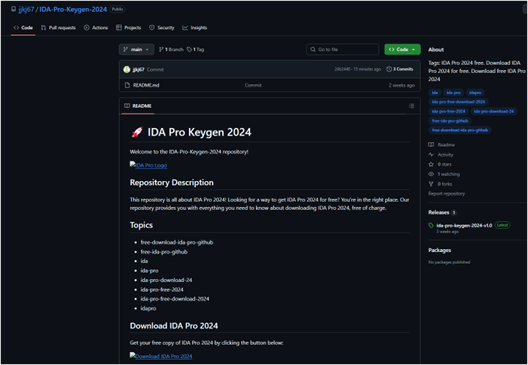Click the eye icon beside 1 watching
The height and width of the screenshot is (365, 528).
point(431,174)
